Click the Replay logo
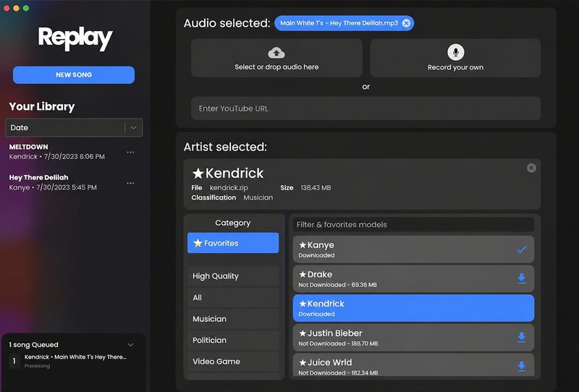This screenshot has width=579, height=392. 75,38
